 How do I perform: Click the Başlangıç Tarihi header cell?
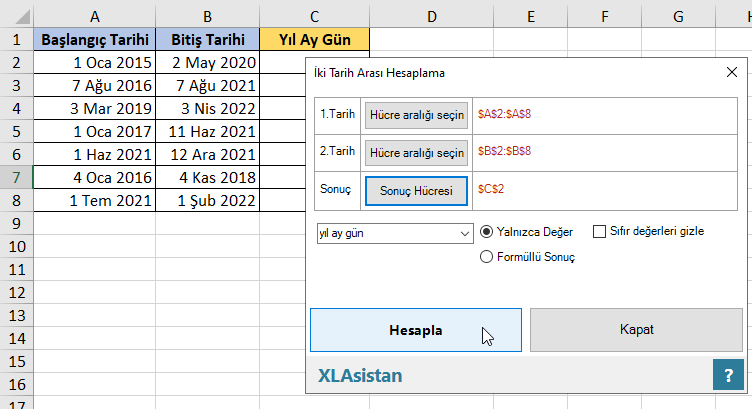(94, 39)
